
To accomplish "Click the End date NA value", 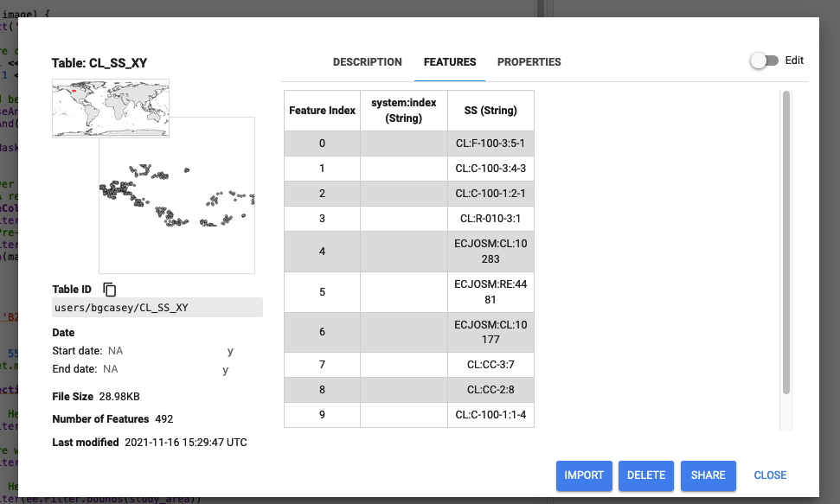I will (x=111, y=369).
